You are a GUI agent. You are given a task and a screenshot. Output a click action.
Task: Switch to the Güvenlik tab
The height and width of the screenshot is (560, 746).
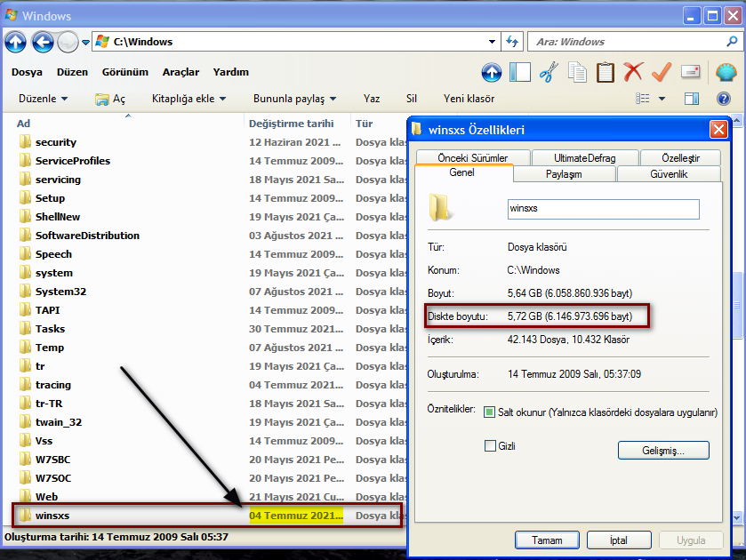[x=669, y=174]
